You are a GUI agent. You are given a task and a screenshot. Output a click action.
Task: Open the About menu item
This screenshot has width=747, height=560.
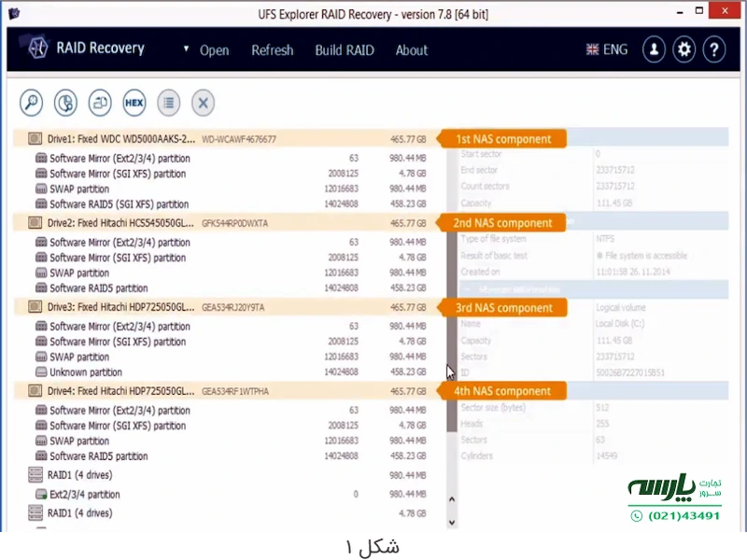[412, 50]
